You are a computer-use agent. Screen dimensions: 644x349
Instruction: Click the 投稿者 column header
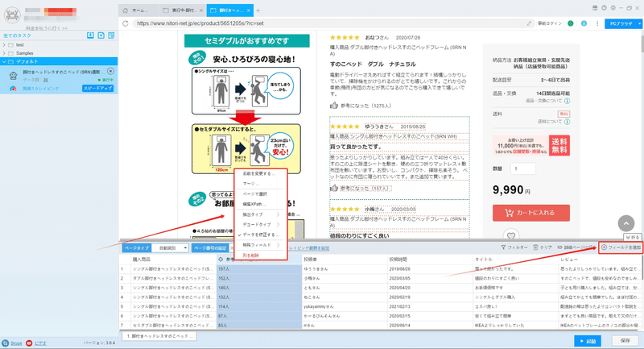pos(345,260)
